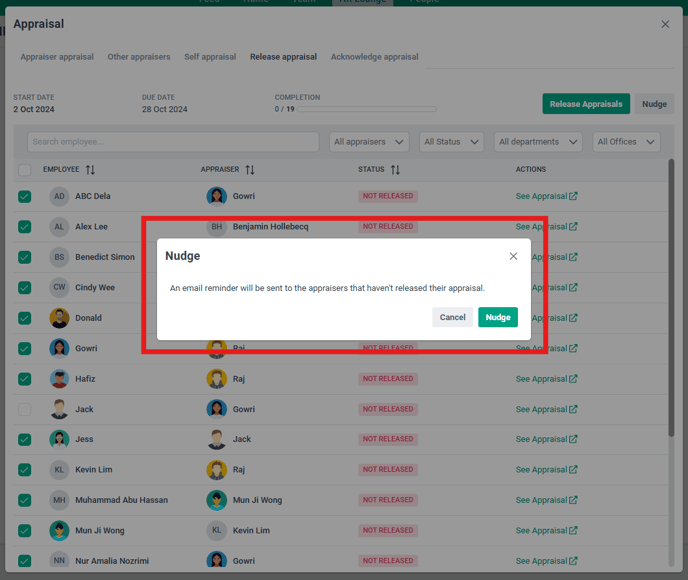688x580 pixels.
Task: Uncheck the Hafiz row checkbox
Action: tap(25, 379)
